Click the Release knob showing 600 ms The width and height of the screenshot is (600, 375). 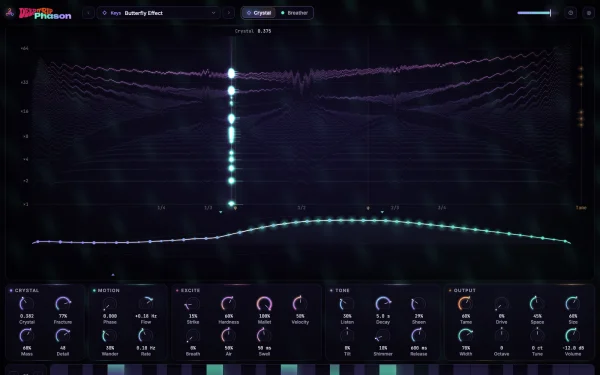pos(419,336)
